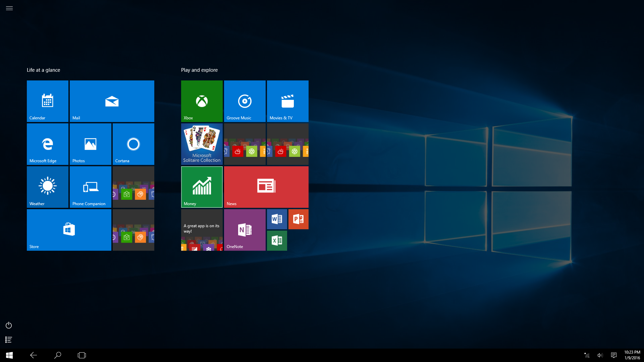Open Groove Music tile
The image size is (644, 362).
point(245,101)
